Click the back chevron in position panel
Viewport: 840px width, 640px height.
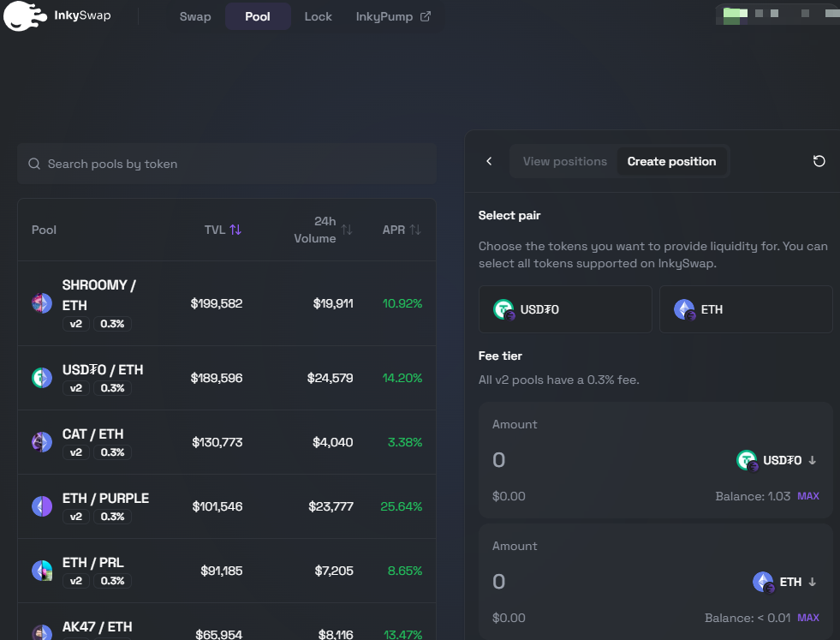pos(489,161)
